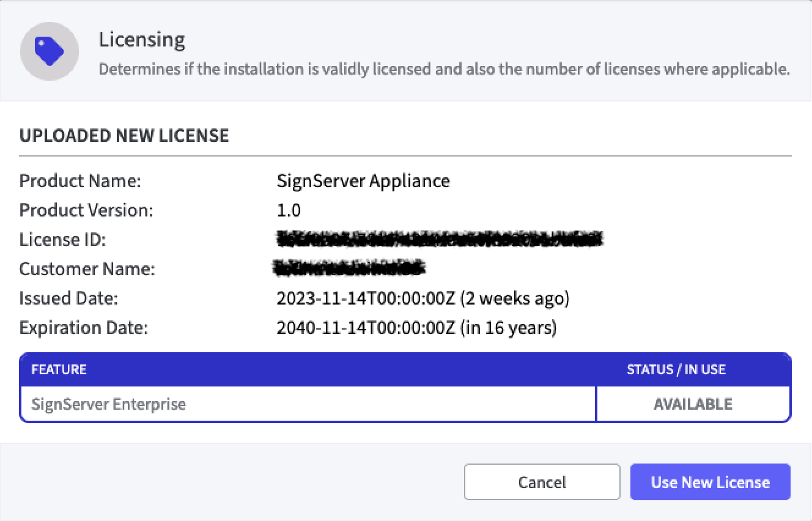Select the SignServer Enterprise feature row
This screenshot has height=521, width=812.
[x=109, y=404]
